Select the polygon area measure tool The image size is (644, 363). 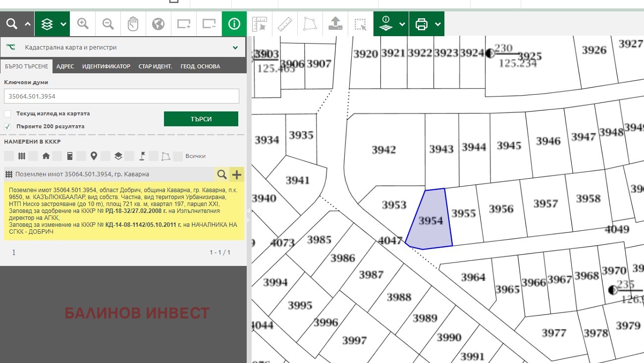pos(310,24)
